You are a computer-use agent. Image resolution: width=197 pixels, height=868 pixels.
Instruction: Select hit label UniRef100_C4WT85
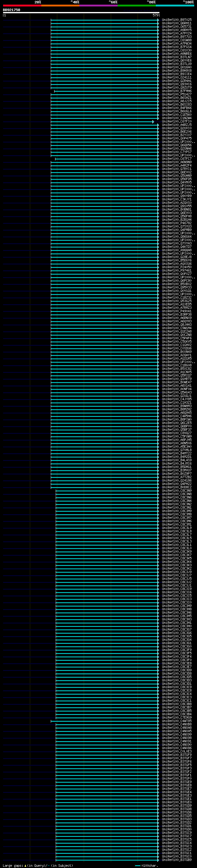(177, 721)
